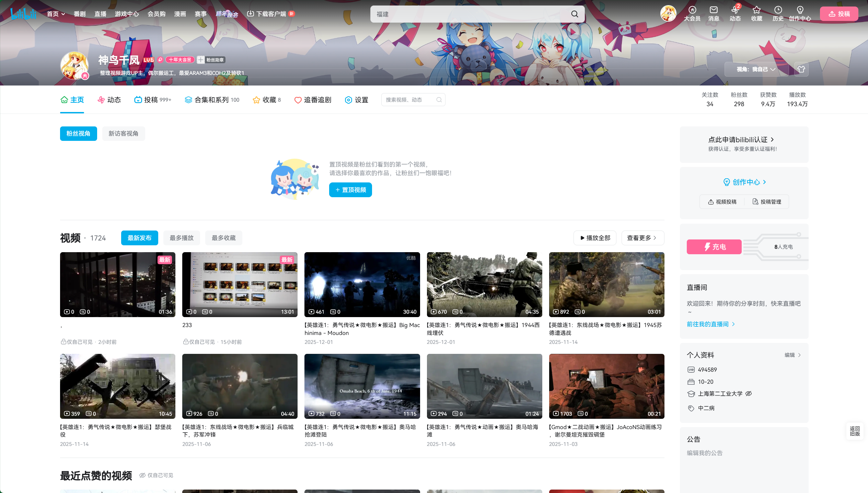Click the 置顶视频 pin video button
The height and width of the screenshot is (493, 868).
pos(350,190)
